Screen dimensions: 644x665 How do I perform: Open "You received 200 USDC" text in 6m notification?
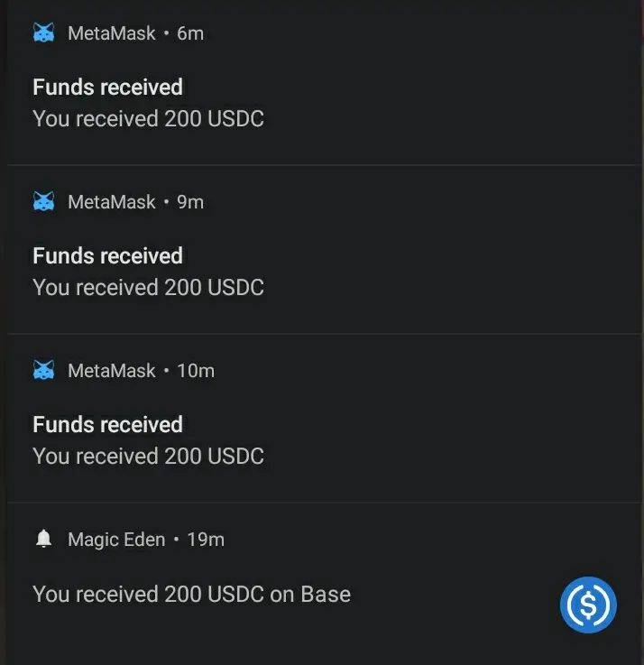pos(149,118)
